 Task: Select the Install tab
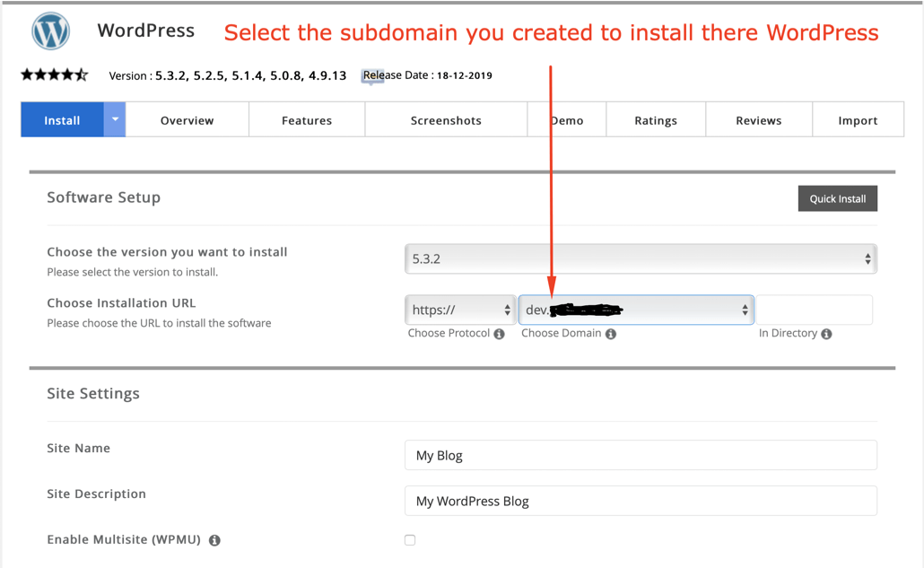pos(63,119)
